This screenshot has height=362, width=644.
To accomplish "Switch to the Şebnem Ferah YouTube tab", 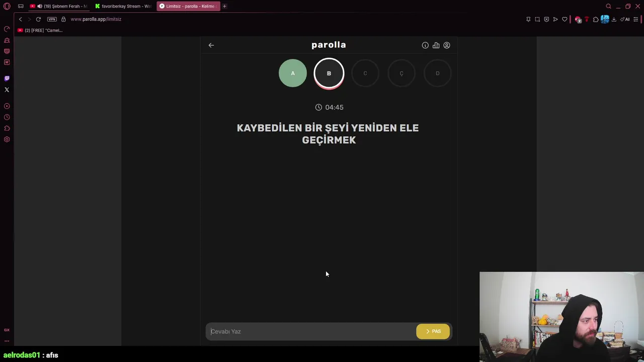I will click(59, 6).
